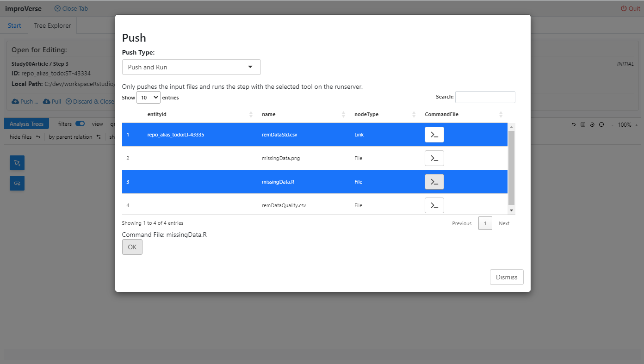Open the Push Type dropdown

click(x=191, y=67)
